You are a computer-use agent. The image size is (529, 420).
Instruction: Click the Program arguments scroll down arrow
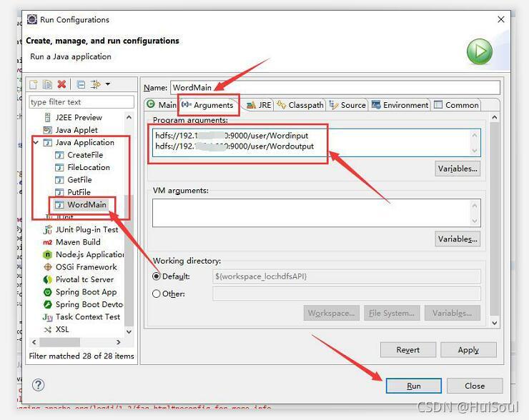click(475, 151)
